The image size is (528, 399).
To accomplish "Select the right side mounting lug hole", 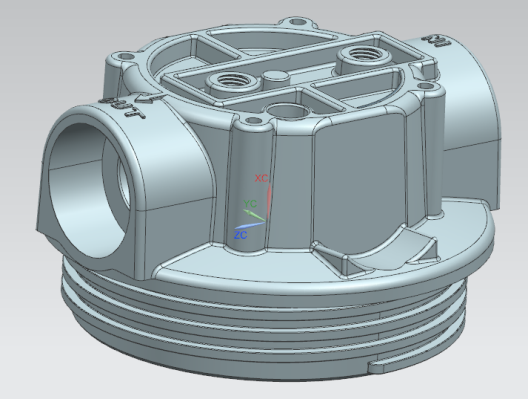I will click(x=426, y=86).
